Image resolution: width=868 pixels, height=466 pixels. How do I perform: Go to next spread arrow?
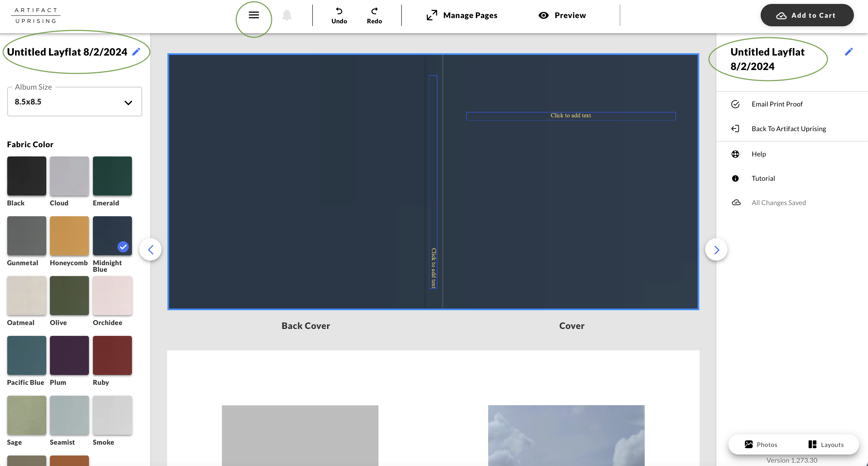tap(716, 249)
